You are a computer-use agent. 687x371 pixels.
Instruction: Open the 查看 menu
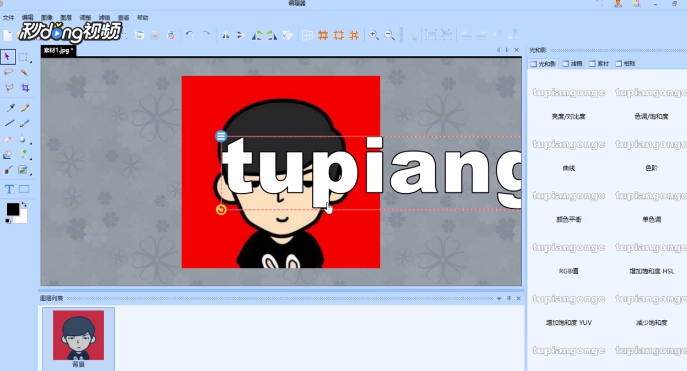[124, 18]
